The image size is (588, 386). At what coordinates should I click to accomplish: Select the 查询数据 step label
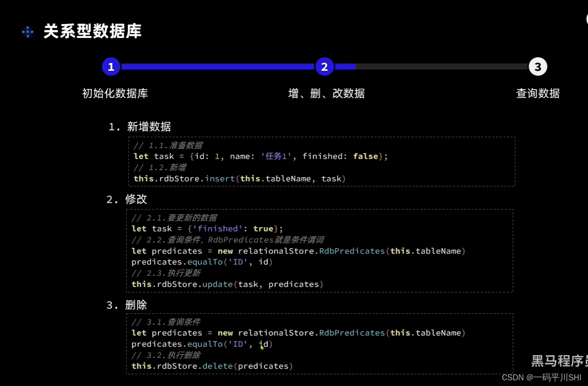tap(538, 93)
